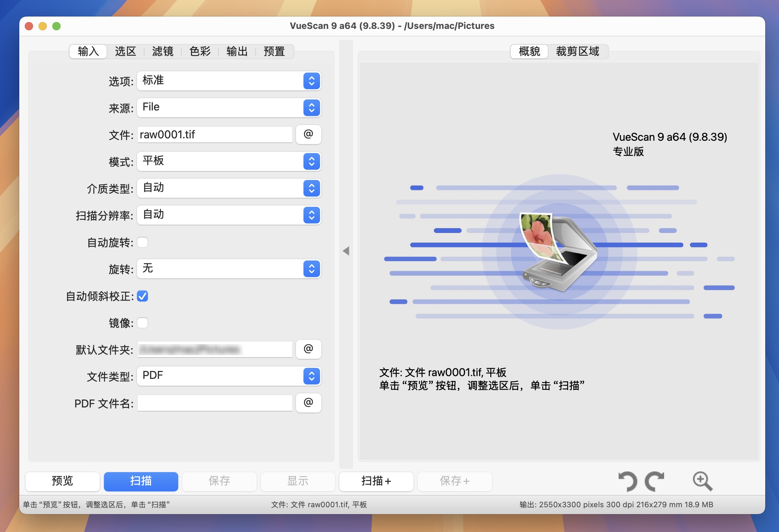The image size is (779, 532).
Task: Click the rotate clockwise icon
Action: (655, 481)
